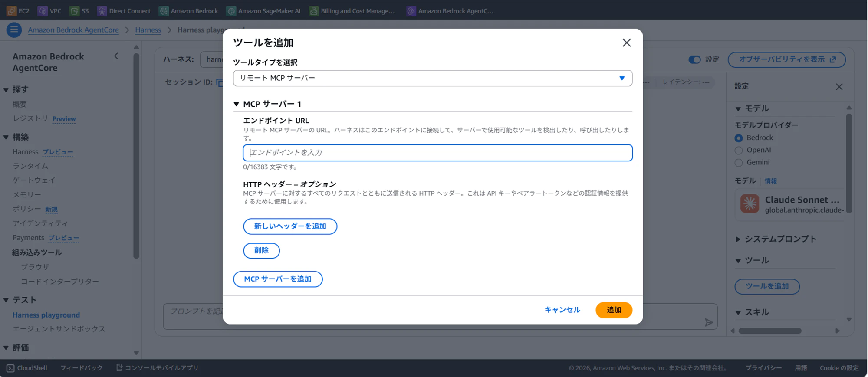Toggle the 設定 switch off
This screenshot has height=377, width=868.
[x=694, y=59]
